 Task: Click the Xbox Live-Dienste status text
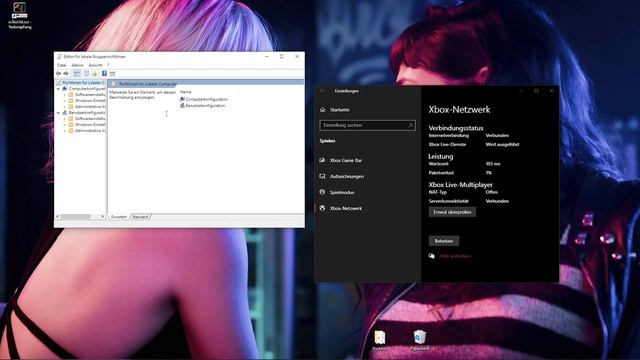pyautogui.click(x=502, y=144)
